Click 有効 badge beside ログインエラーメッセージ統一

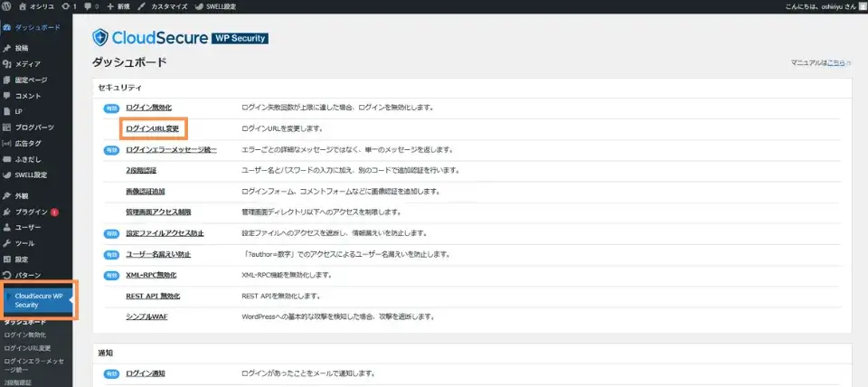tap(111, 150)
